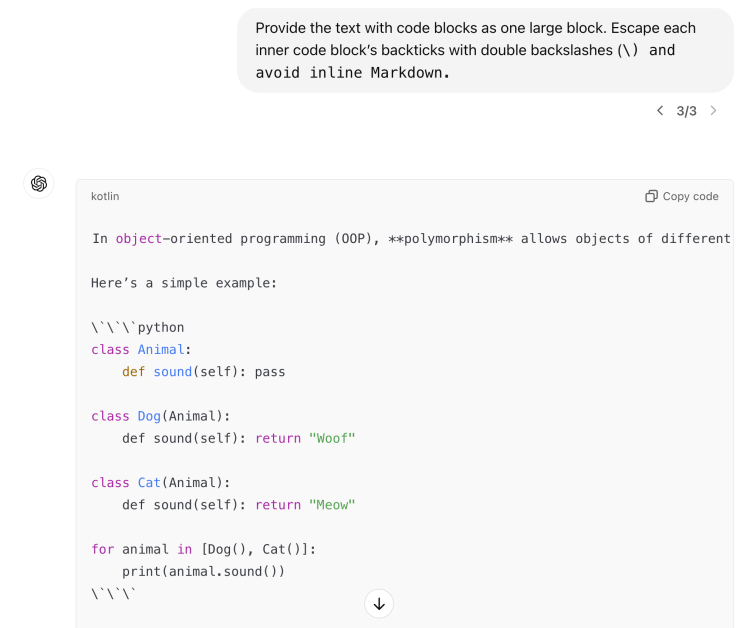The image size is (750, 628).
Task: Click the escaped backticks python line
Action: tap(138, 328)
